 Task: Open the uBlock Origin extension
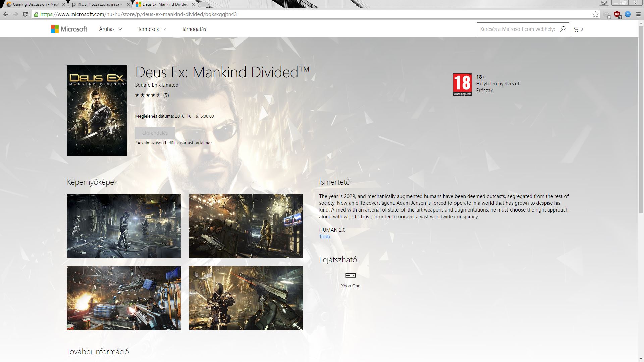[617, 14]
